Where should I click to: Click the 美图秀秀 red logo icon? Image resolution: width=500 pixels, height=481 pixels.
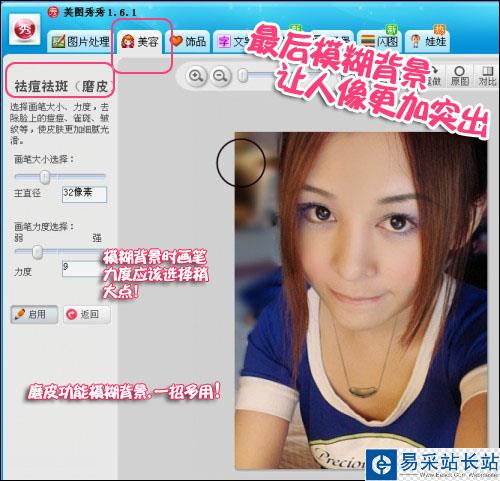[25, 29]
